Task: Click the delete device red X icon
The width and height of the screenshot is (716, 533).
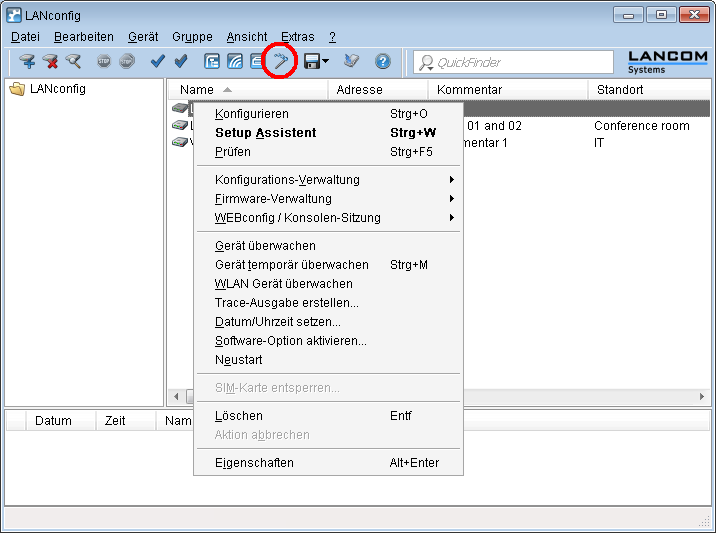Action: coord(50,62)
